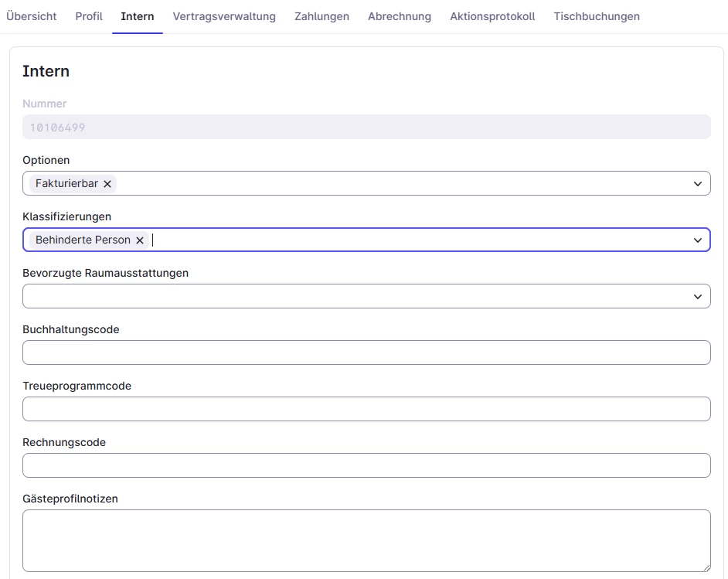Screen dimensions: 728x579
Task: Click the Rechnungscode input box
Action: [x=366, y=465]
